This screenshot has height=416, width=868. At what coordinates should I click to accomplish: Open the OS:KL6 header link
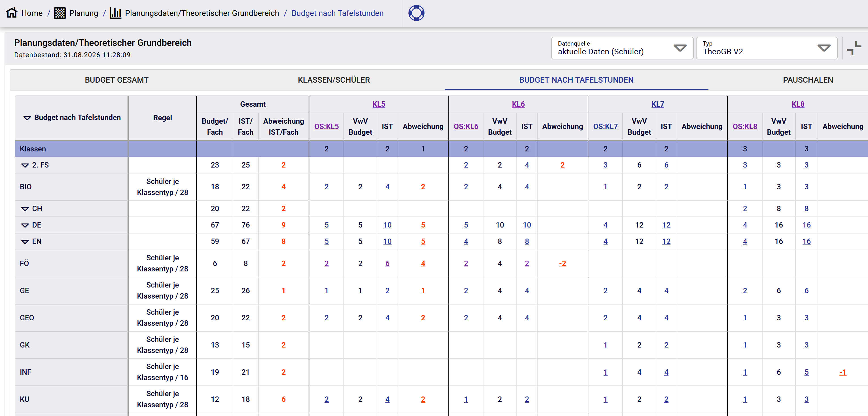click(466, 126)
